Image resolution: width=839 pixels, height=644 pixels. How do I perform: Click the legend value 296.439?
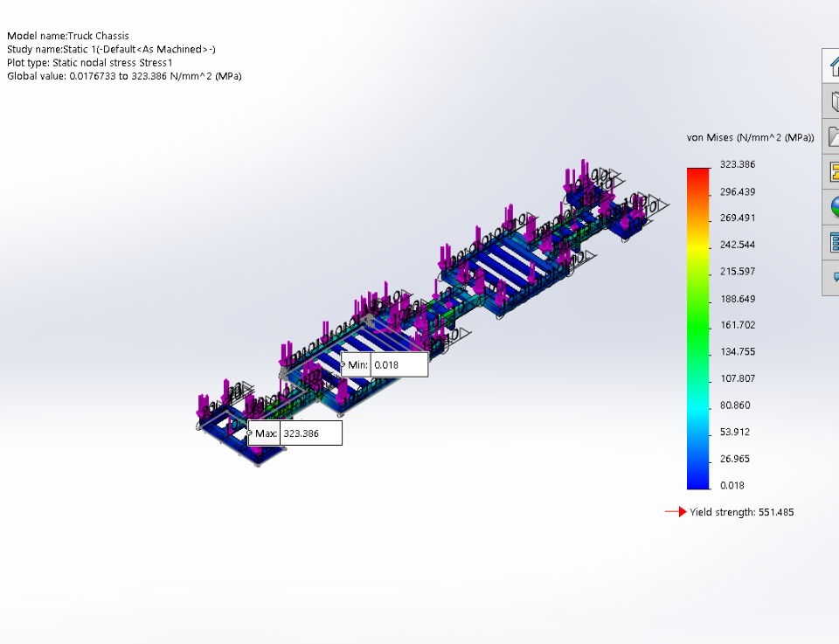point(738,191)
